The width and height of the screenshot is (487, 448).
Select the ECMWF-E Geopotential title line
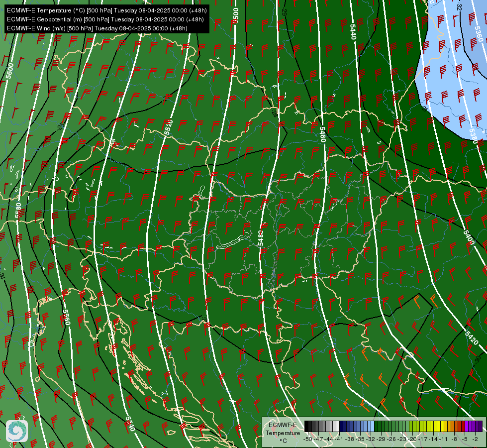(x=105, y=19)
